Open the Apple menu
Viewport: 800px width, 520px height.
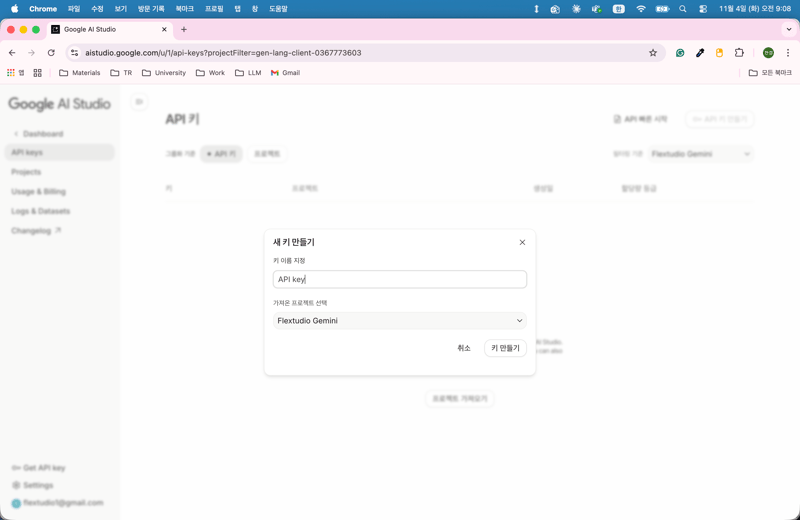(15, 9)
